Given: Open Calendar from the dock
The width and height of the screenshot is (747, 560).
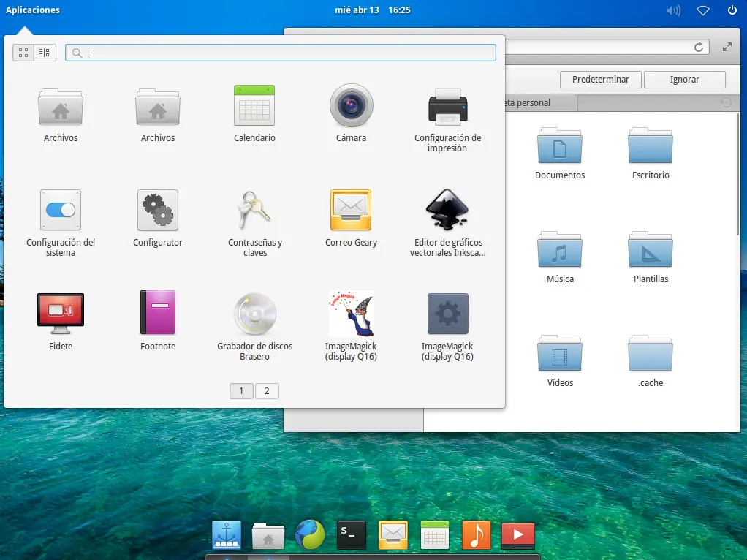Looking at the screenshot, I should 434,535.
